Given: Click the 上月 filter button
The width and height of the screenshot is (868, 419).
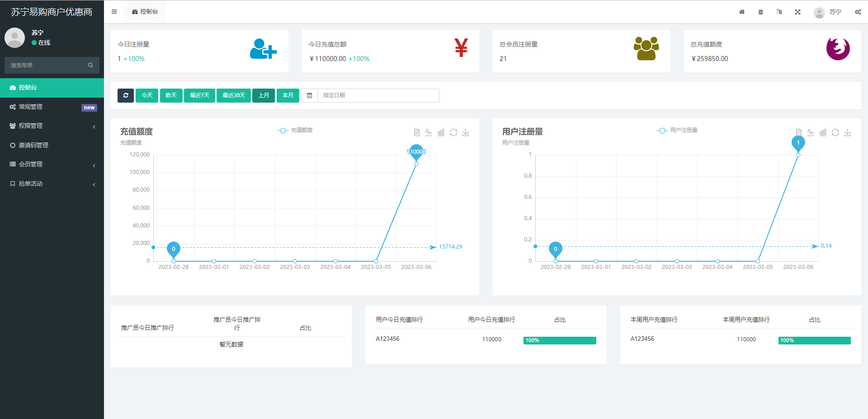Looking at the screenshot, I should point(264,95).
